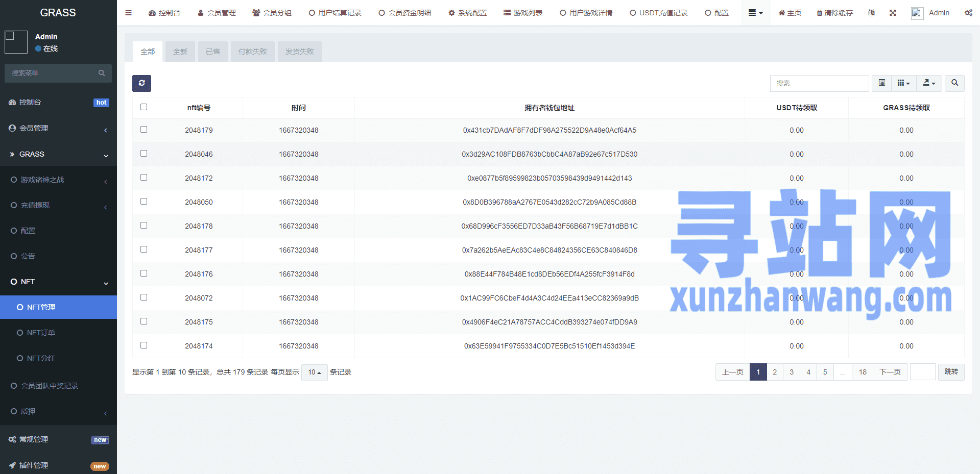This screenshot has height=474, width=980.
Task: Check the row for nft 2048174
Action: (144, 345)
